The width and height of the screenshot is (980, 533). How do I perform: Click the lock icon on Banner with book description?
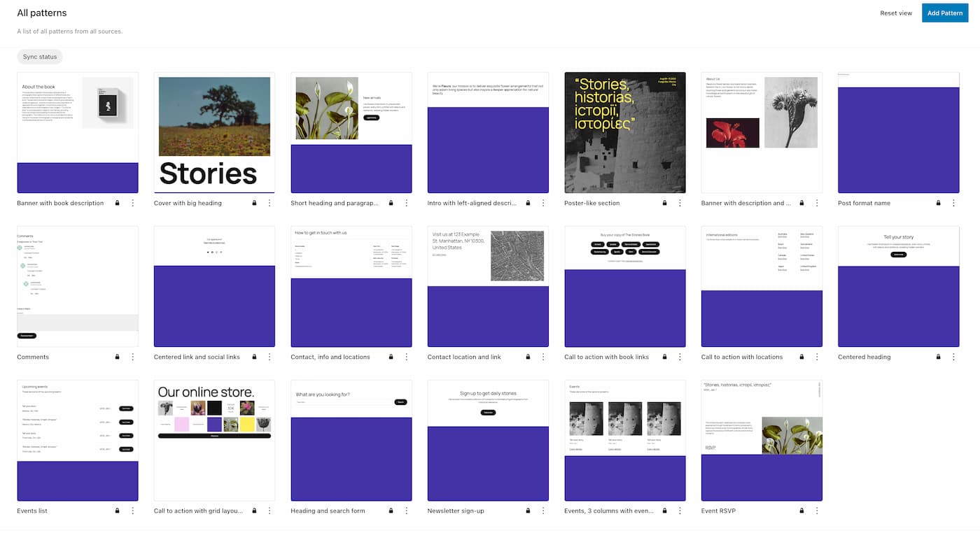pyautogui.click(x=117, y=203)
